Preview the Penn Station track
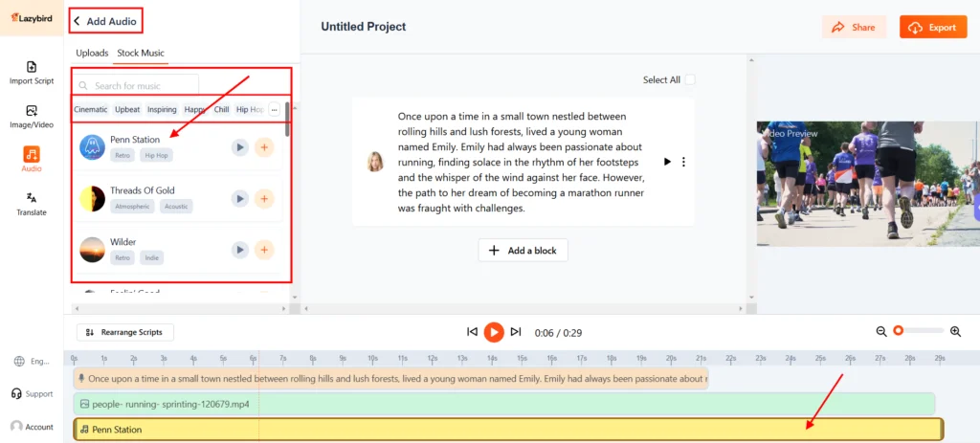980x443 pixels. coord(240,146)
